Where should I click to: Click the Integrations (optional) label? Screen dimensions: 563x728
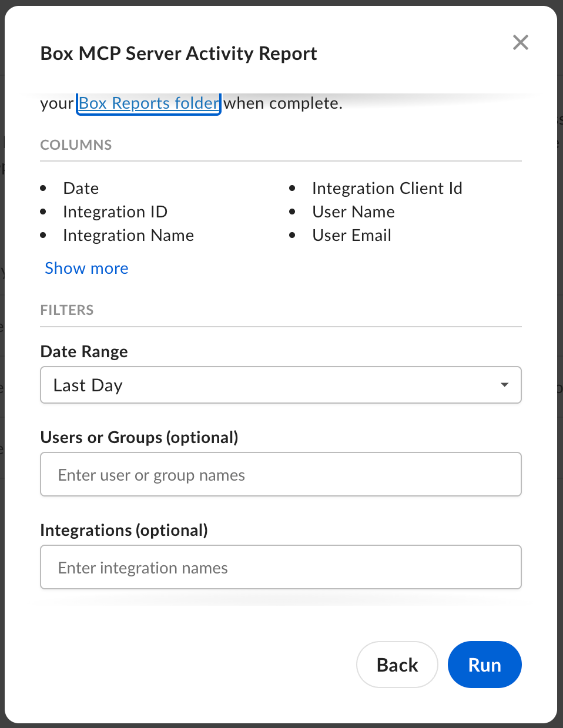point(124,531)
